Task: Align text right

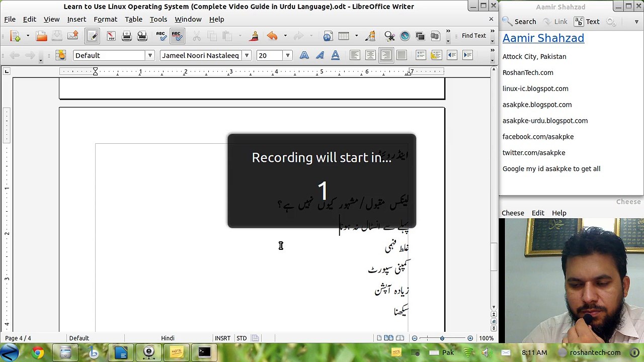Action: pyautogui.click(x=386, y=55)
